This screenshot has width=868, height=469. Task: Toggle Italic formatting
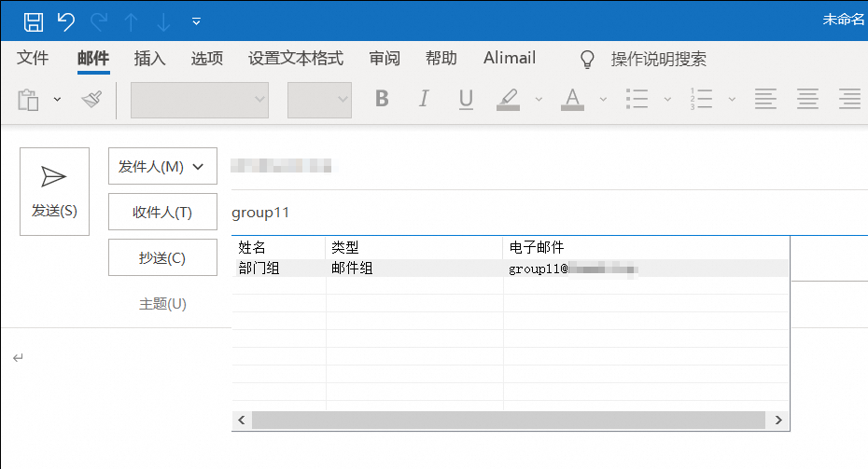[x=424, y=99]
